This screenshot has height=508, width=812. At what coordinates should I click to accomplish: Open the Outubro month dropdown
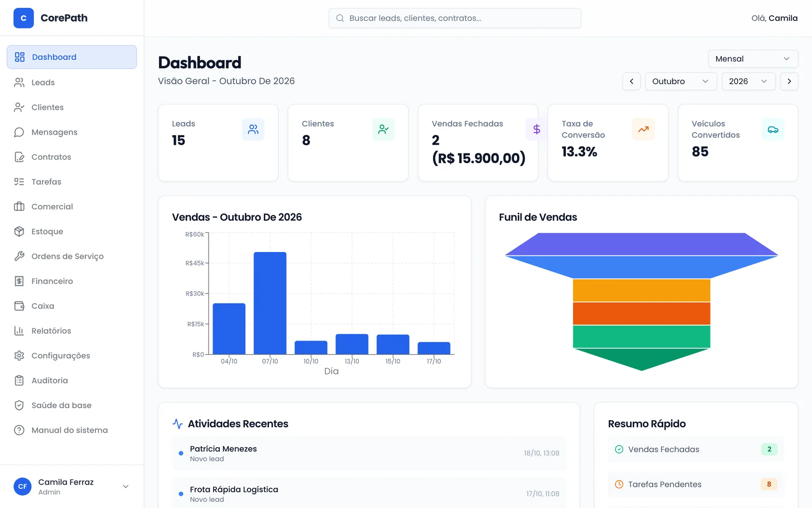pos(681,81)
